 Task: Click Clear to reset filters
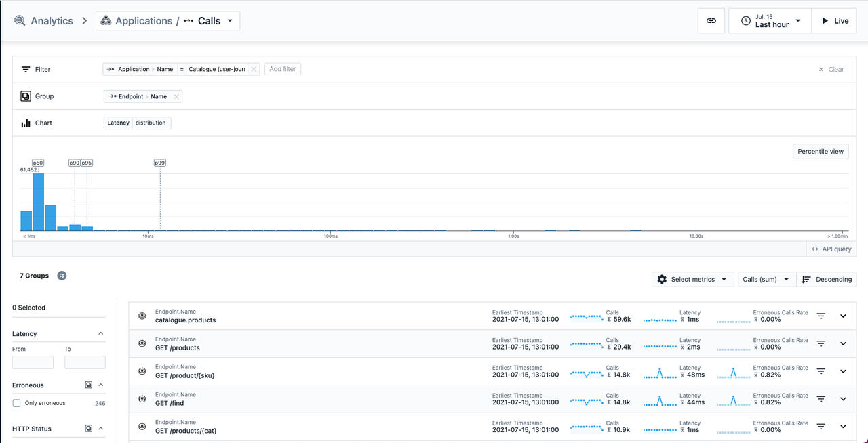pyautogui.click(x=831, y=69)
